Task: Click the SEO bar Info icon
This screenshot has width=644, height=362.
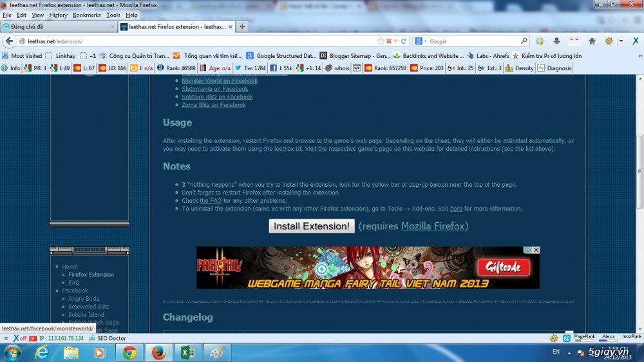Action: pos(11,68)
